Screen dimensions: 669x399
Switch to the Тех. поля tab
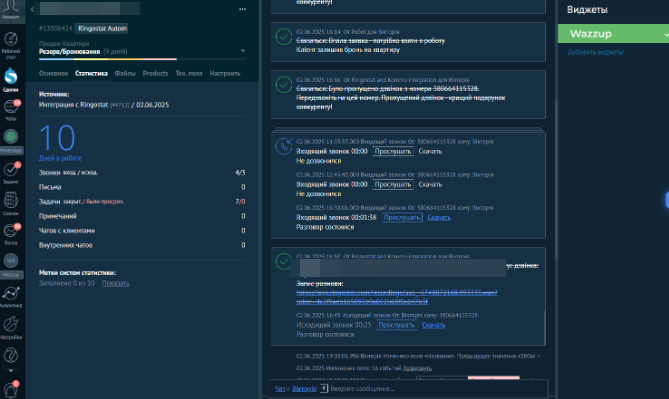(x=189, y=73)
